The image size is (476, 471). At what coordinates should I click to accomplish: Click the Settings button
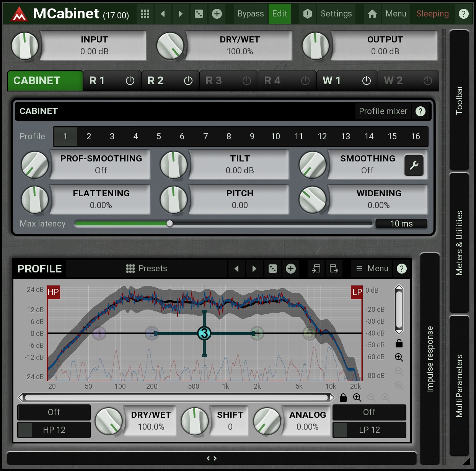(x=336, y=14)
